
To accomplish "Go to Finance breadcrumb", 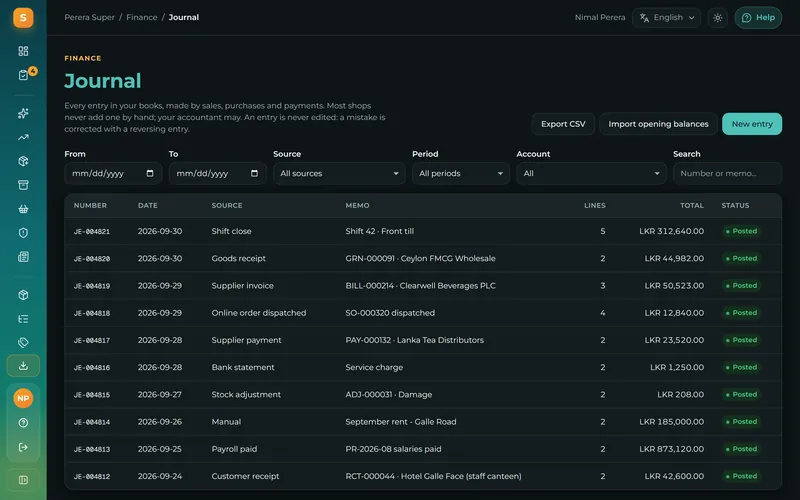I will click(142, 17).
